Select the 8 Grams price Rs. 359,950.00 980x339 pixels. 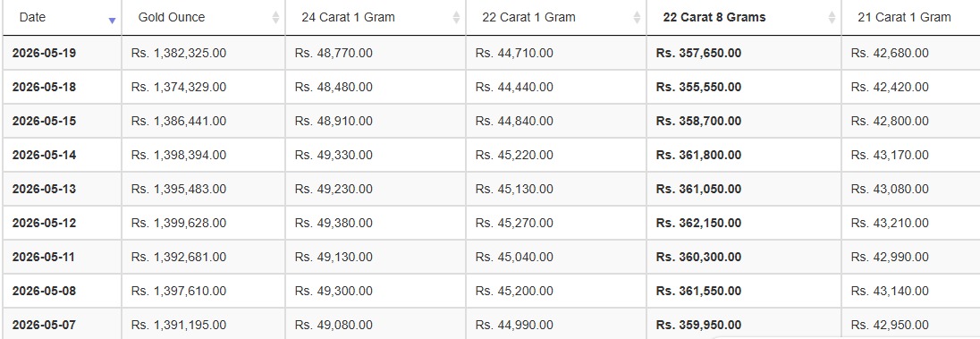point(698,326)
